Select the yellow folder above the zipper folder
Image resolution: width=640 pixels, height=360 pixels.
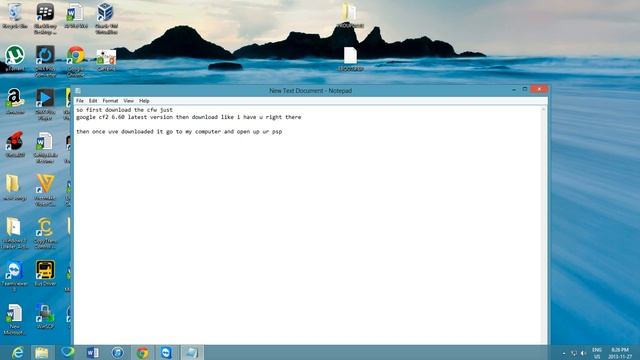tap(14, 187)
